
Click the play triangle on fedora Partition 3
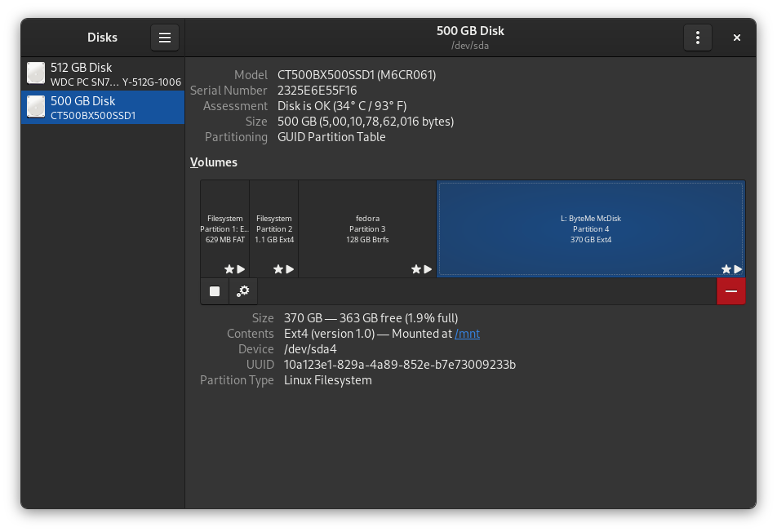[428, 269]
